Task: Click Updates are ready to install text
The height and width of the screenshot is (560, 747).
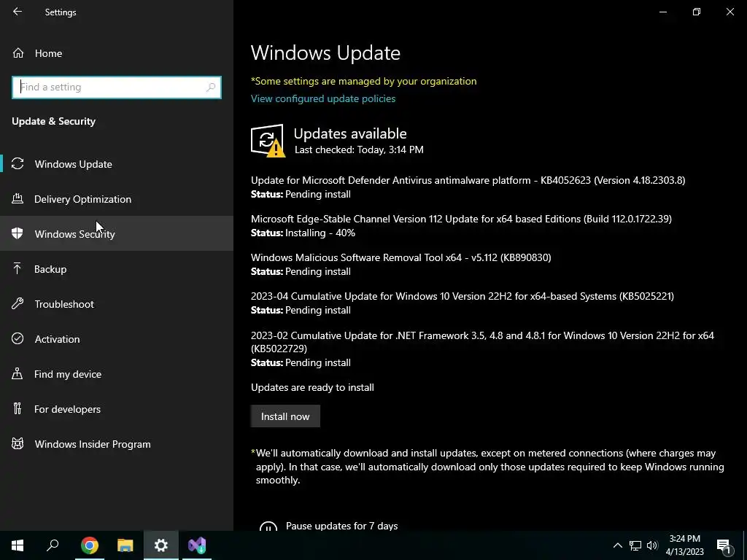Action: (312, 387)
